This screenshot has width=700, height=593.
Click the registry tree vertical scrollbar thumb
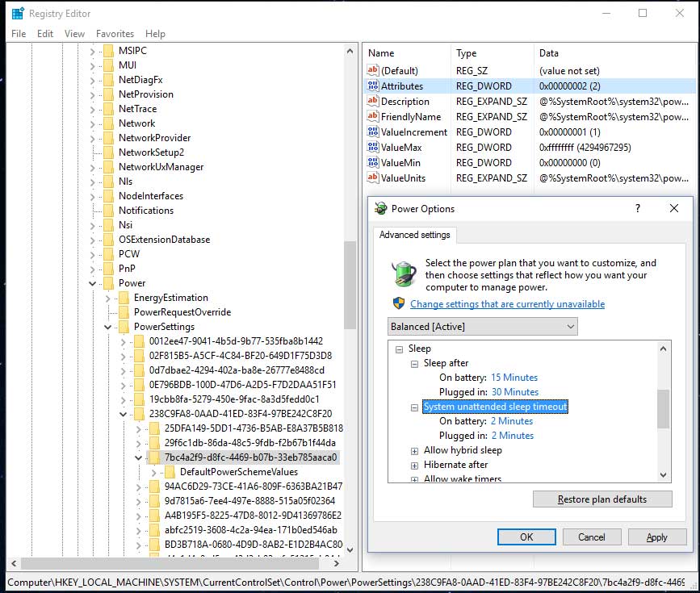point(350,284)
